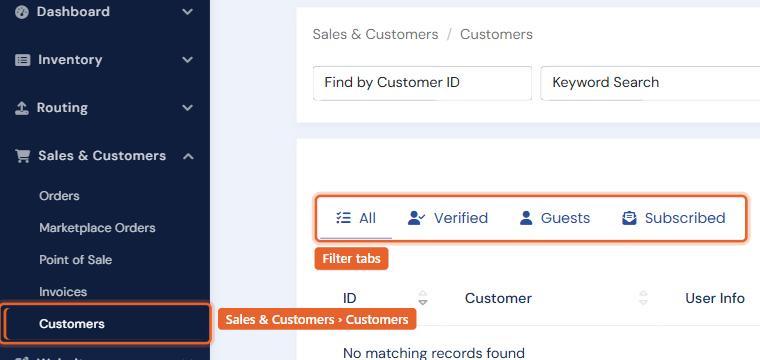This screenshot has width=760, height=360.
Task: Click the Routing upload icon
Action: (x=21, y=108)
